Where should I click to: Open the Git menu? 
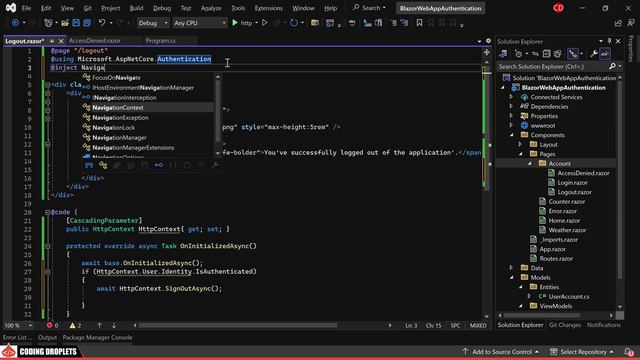pyautogui.click(x=87, y=8)
